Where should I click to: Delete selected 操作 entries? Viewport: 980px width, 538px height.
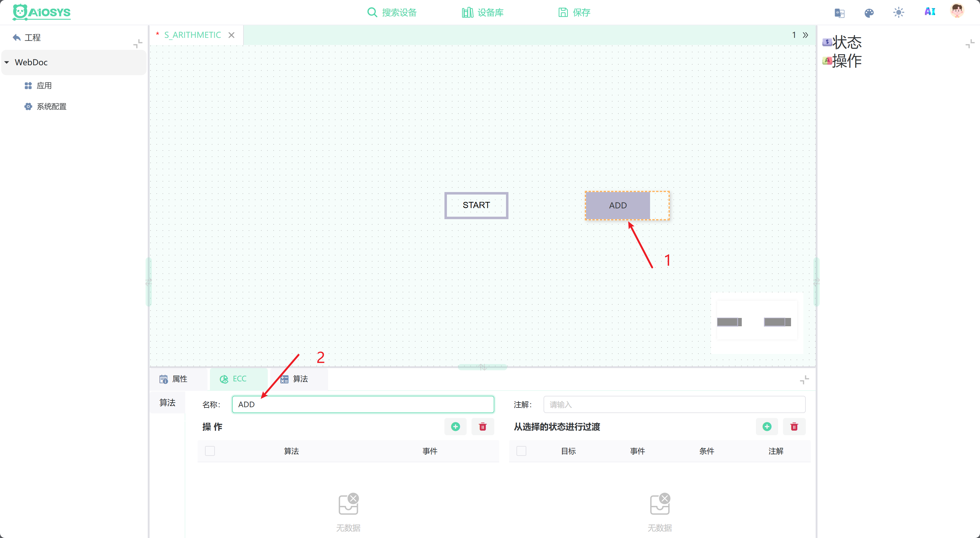pos(483,427)
